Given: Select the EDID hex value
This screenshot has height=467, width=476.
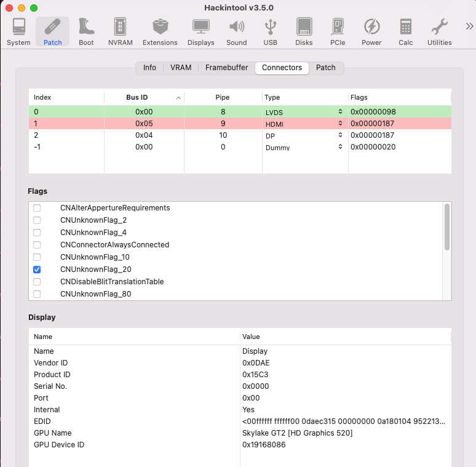Looking at the screenshot, I should click(344, 421).
